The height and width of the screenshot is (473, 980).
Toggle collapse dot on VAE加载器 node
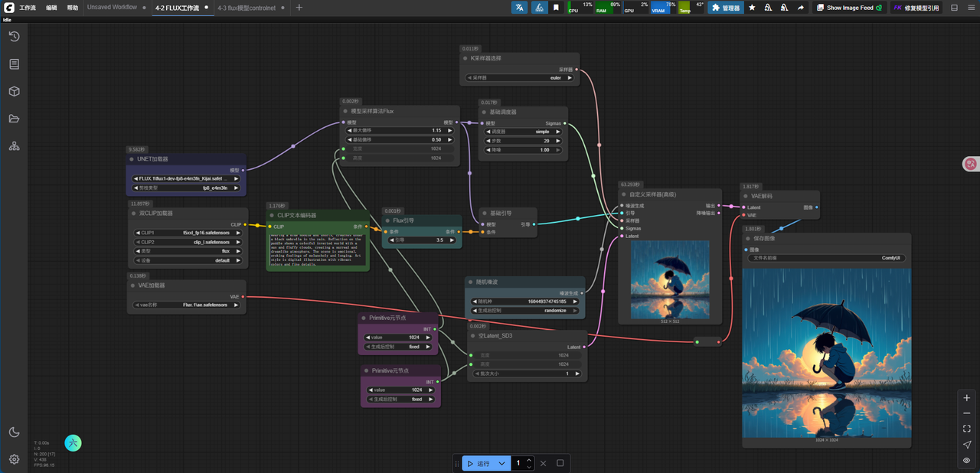pyautogui.click(x=132, y=285)
